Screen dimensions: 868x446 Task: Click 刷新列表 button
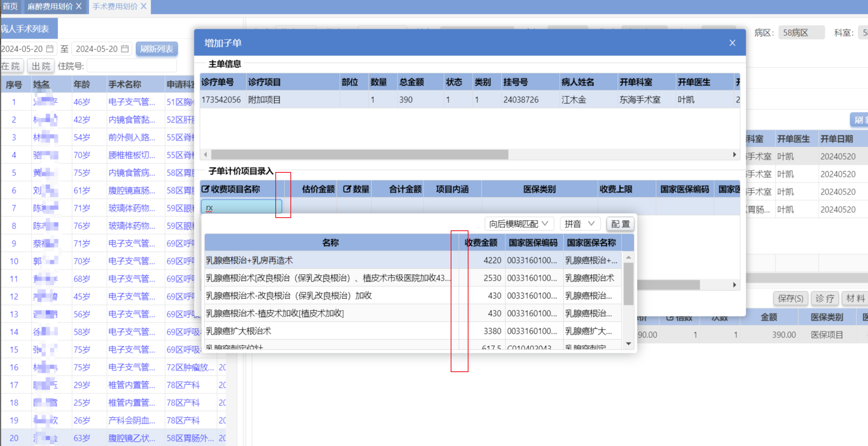pos(157,49)
